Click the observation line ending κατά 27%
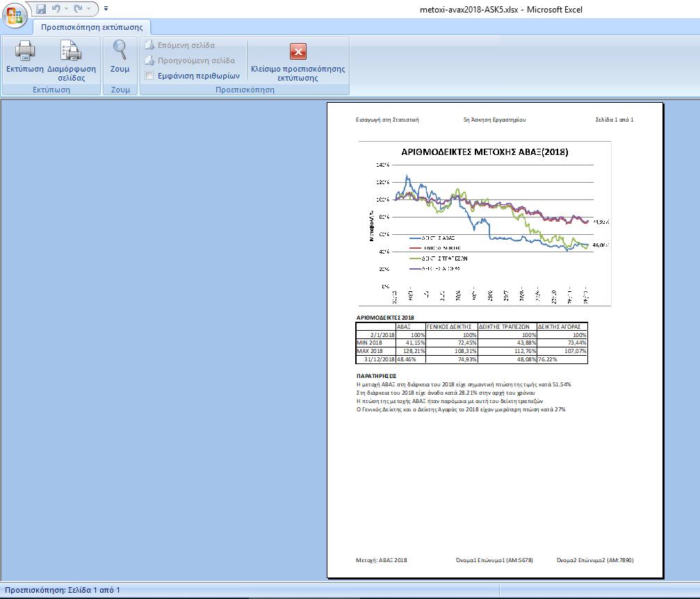The image size is (700, 599). pos(461,409)
